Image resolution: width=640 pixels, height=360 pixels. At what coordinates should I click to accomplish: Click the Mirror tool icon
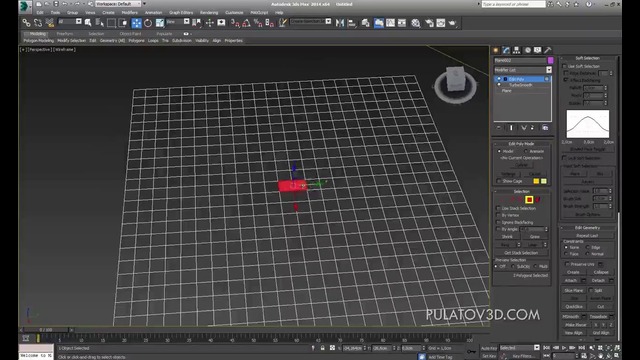[x=340, y=23]
